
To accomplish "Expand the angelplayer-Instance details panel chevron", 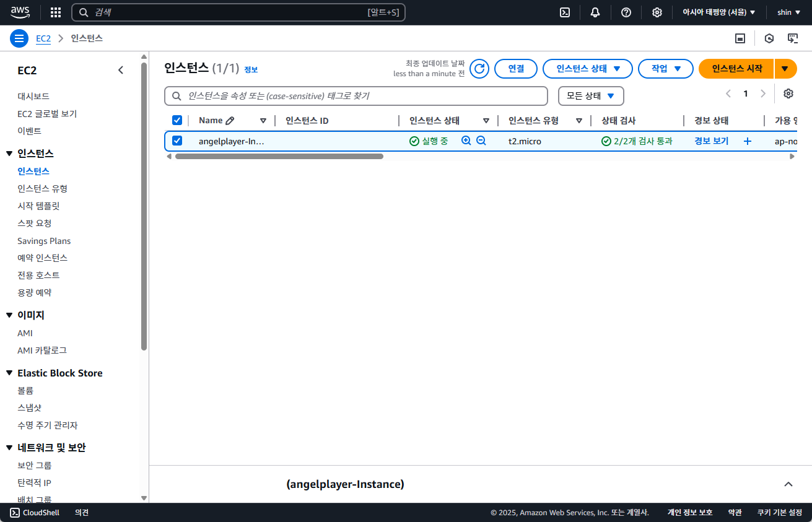I will tap(788, 484).
